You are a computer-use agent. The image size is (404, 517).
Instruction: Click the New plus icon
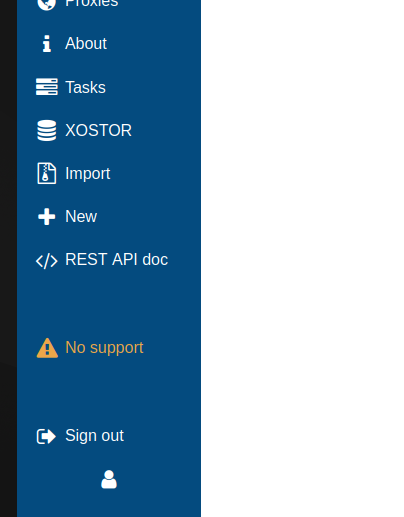pyautogui.click(x=47, y=217)
